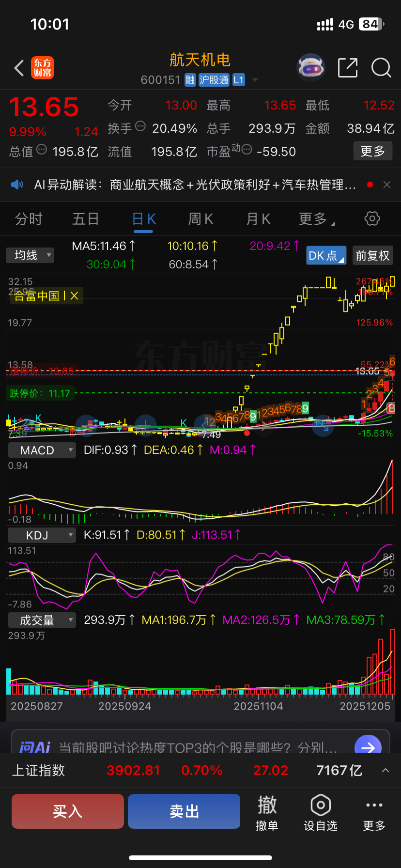Image resolution: width=401 pixels, height=868 pixels.
Task: Open the 问AI logo
Action: coord(35,747)
